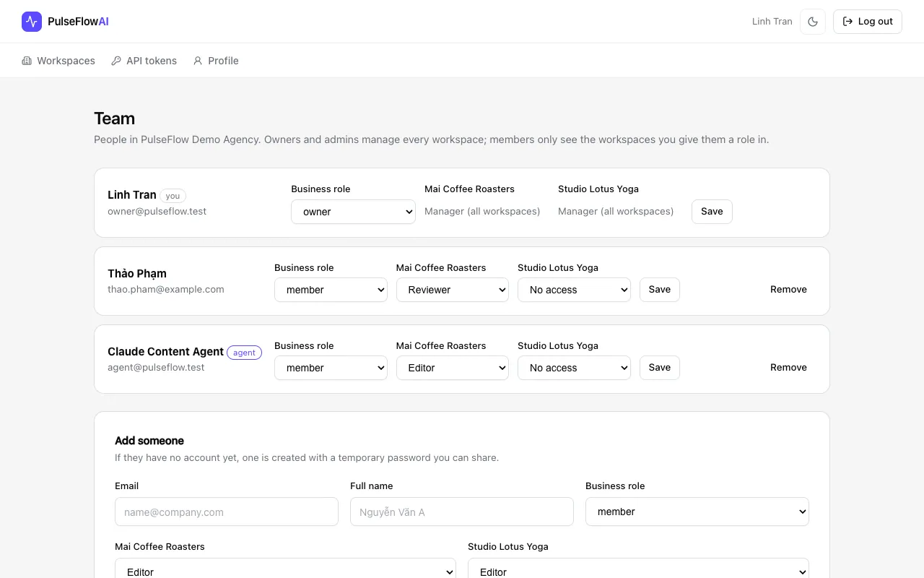Viewport: 924px width, 578px height.
Task: Click the Full name input field
Action: (x=462, y=512)
